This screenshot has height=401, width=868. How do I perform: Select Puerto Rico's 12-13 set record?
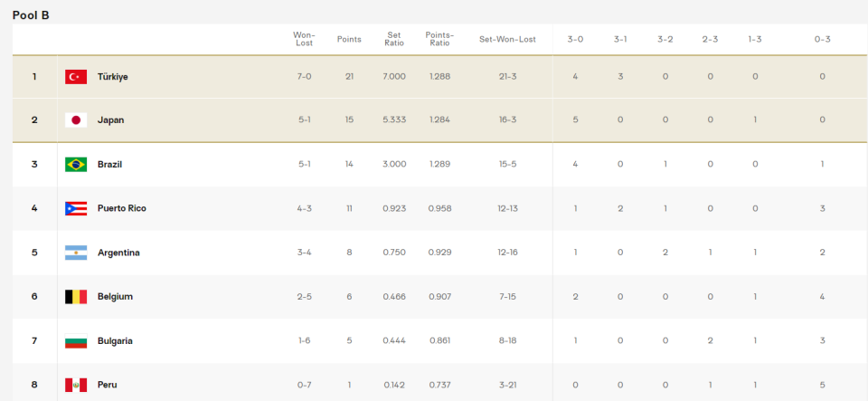click(x=507, y=208)
